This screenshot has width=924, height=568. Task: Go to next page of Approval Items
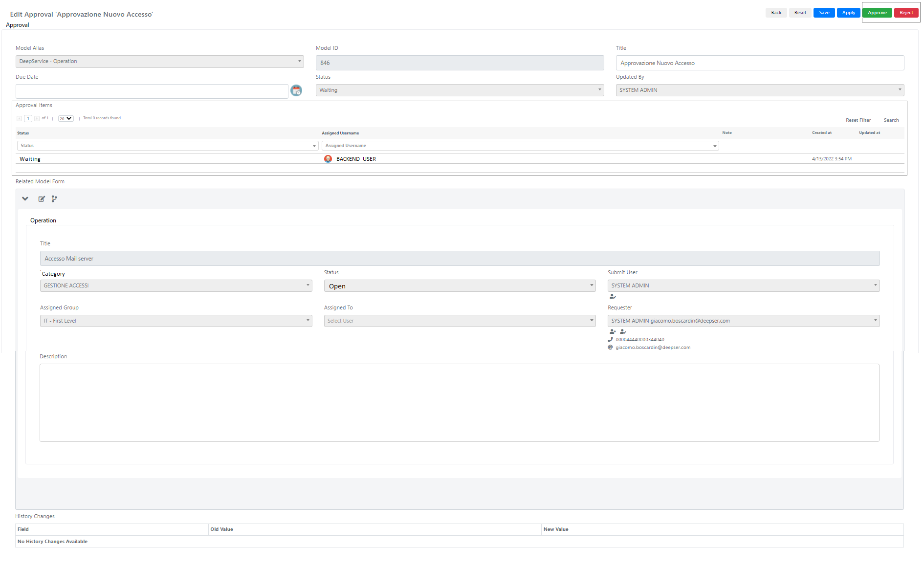click(37, 118)
